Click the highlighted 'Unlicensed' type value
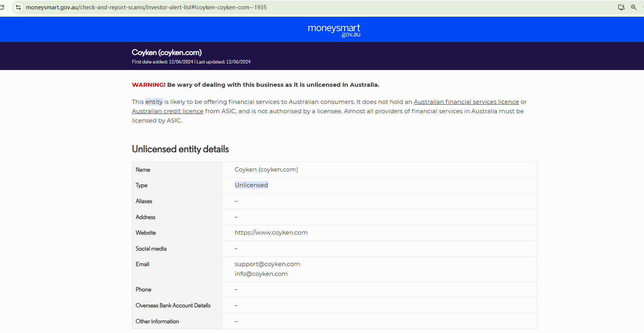 coord(252,185)
